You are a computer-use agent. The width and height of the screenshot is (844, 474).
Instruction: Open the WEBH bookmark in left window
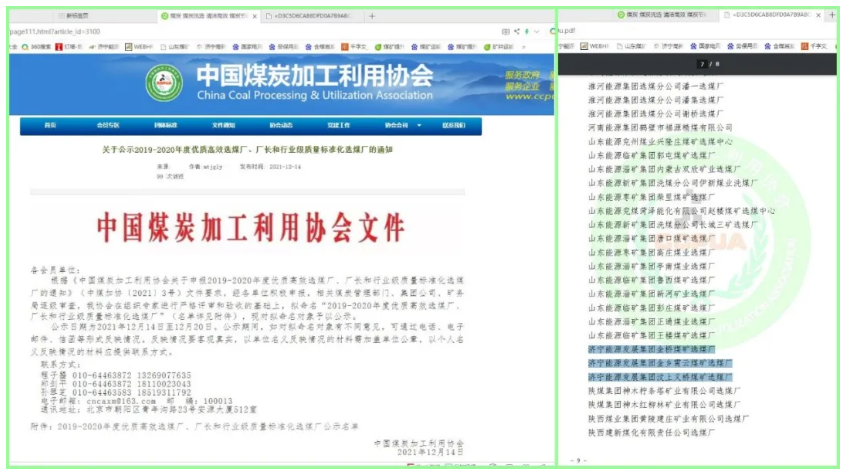click(139, 47)
